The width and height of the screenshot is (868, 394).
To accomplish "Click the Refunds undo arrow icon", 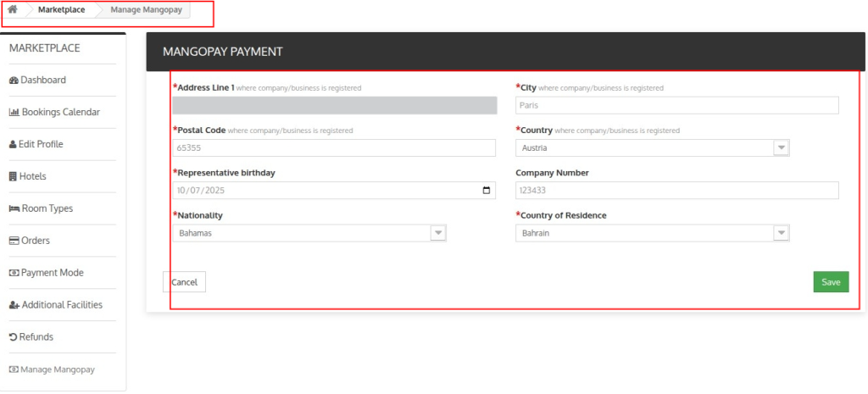I will pos(14,337).
